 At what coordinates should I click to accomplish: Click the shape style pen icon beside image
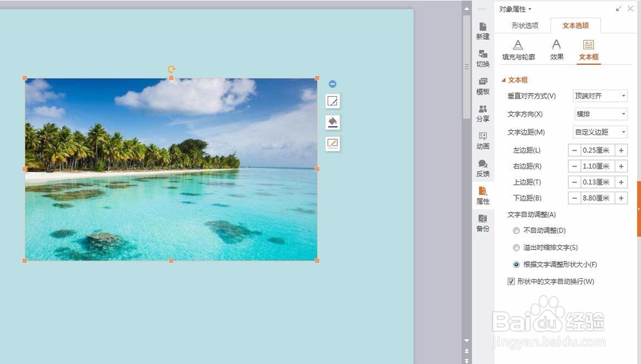[332, 101]
